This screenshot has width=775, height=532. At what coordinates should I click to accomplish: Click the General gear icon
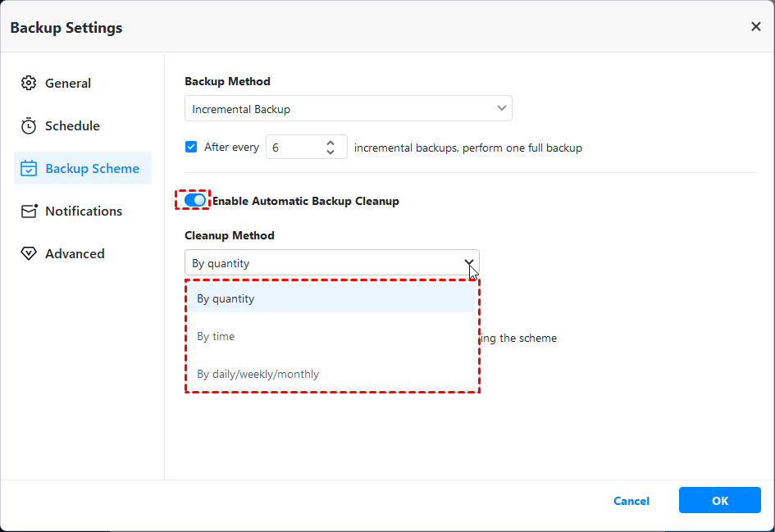(29, 84)
